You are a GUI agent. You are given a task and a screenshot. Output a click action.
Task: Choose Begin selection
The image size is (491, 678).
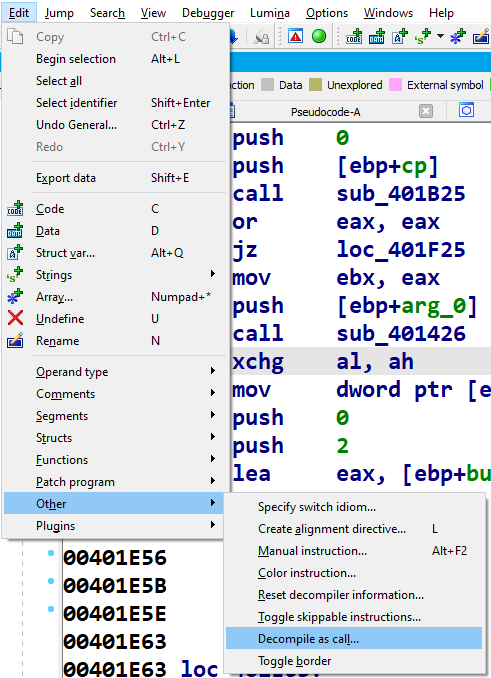coord(115,59)
